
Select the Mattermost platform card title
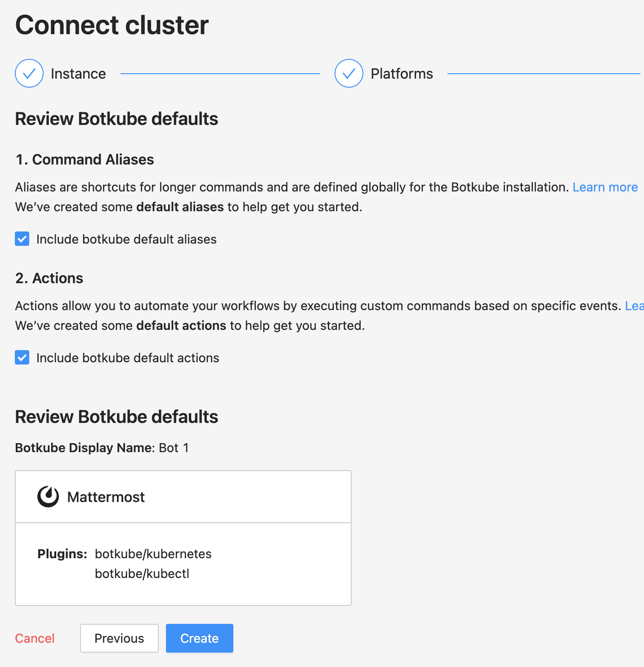pyautogui.click(x=106, y=497)
